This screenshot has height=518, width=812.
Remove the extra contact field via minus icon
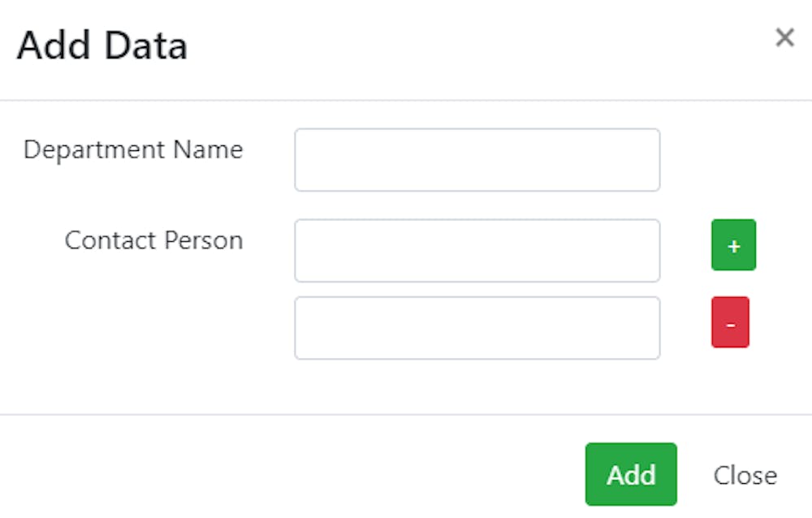(730, 322)
